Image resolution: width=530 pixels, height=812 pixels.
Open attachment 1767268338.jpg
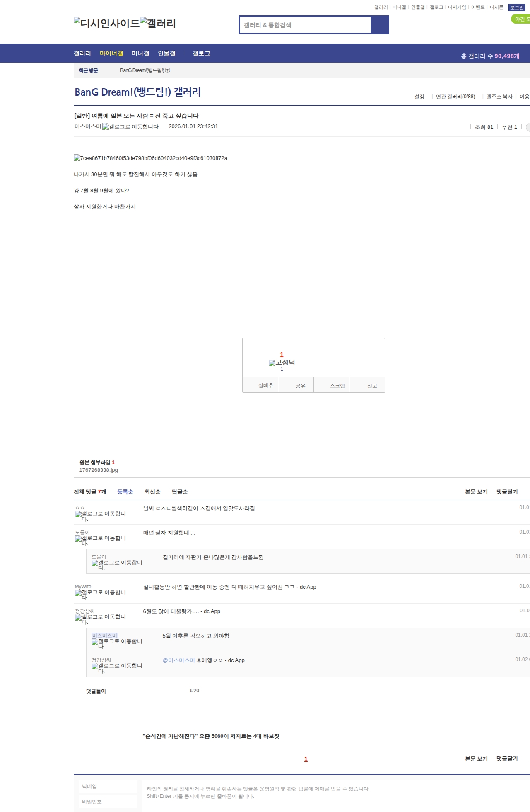coord(99,470)
